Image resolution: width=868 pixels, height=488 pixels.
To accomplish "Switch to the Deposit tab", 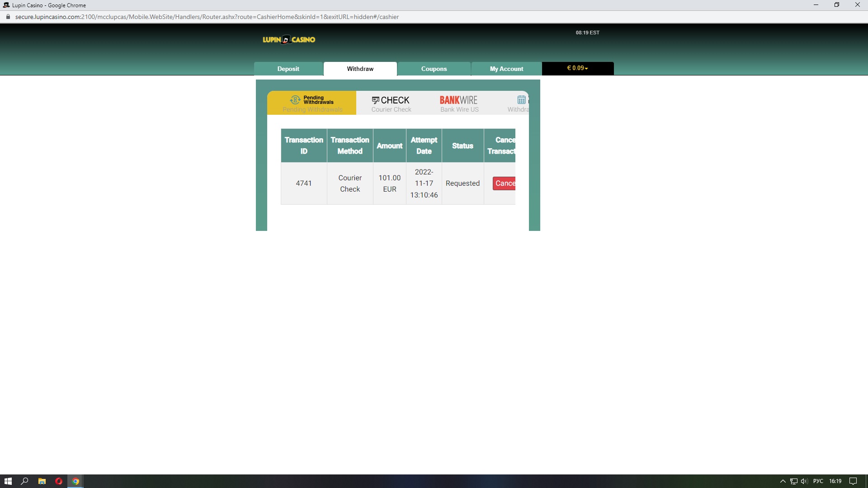I will coord(288,69).
